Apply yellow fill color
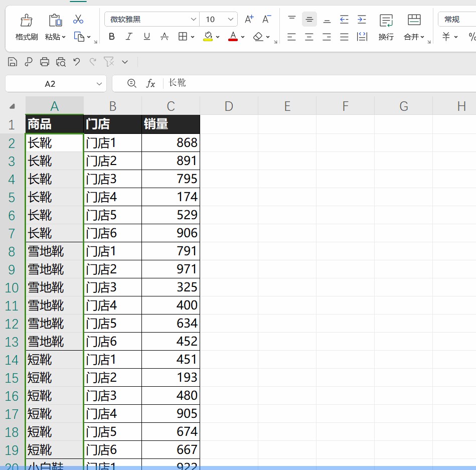 coord(208,37)
